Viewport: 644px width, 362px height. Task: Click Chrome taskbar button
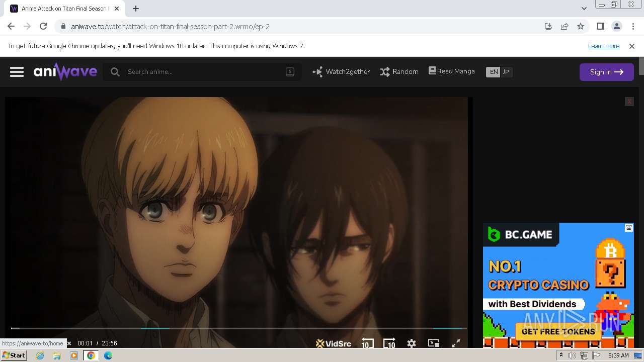coord(91,355)
